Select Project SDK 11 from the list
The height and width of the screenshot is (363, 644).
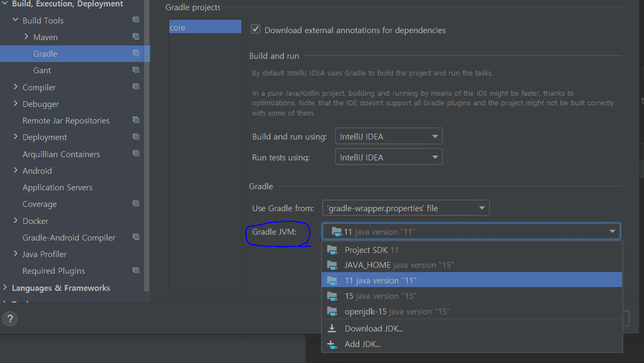372,250
